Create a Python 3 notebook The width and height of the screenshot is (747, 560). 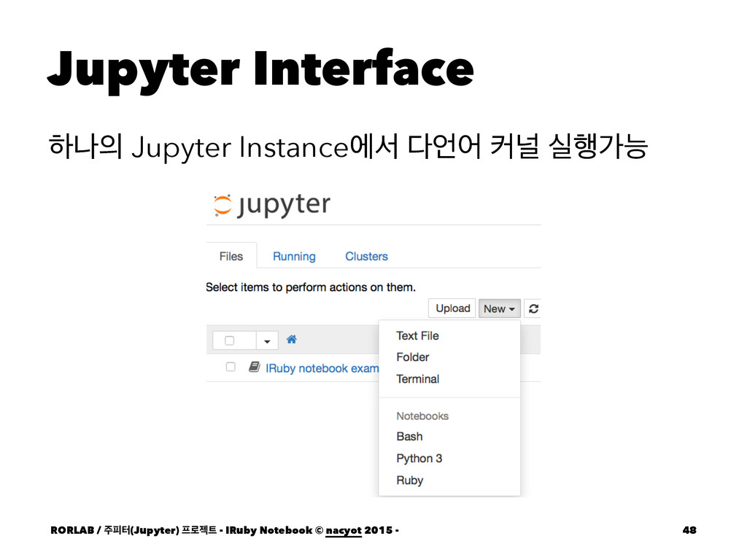click(x=419, y=459)
